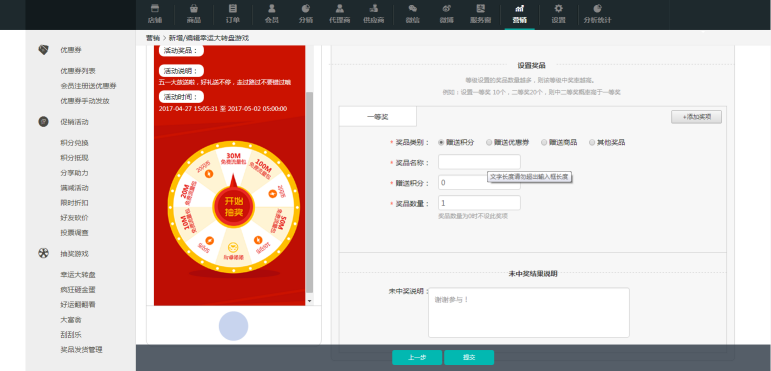Open the 订单 orders icon
Image resolution: width=771 pixels, height=371 pixels.
pos(233,8)
